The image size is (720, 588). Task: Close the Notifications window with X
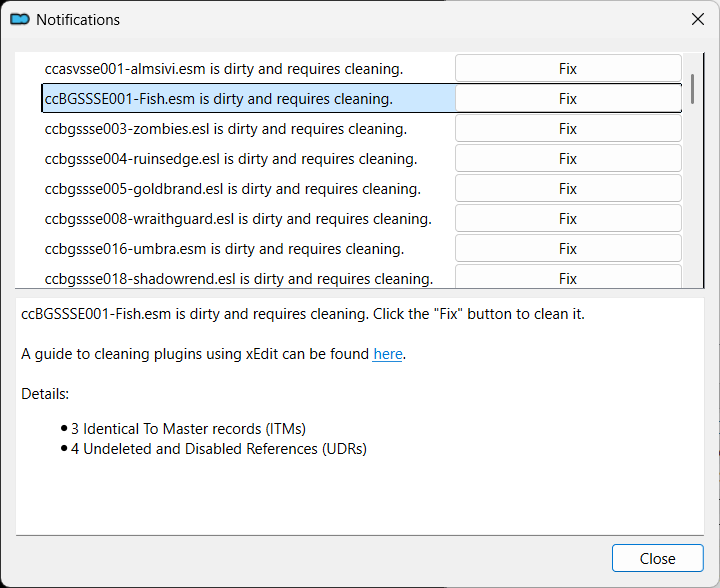pos(698,19)
